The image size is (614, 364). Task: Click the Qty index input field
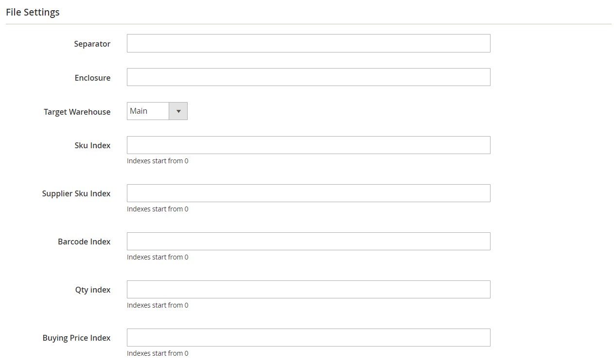(308, 289)
